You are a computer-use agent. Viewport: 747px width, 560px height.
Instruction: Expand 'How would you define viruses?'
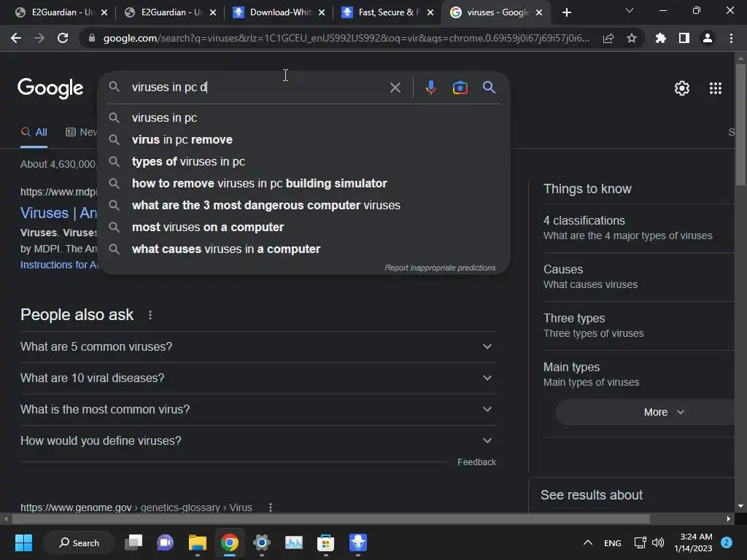258,441
